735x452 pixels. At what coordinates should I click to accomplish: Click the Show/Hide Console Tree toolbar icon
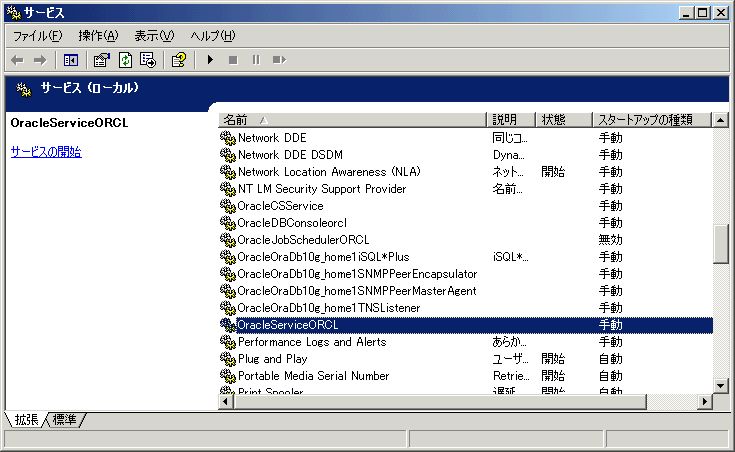(x=71, y=60)
